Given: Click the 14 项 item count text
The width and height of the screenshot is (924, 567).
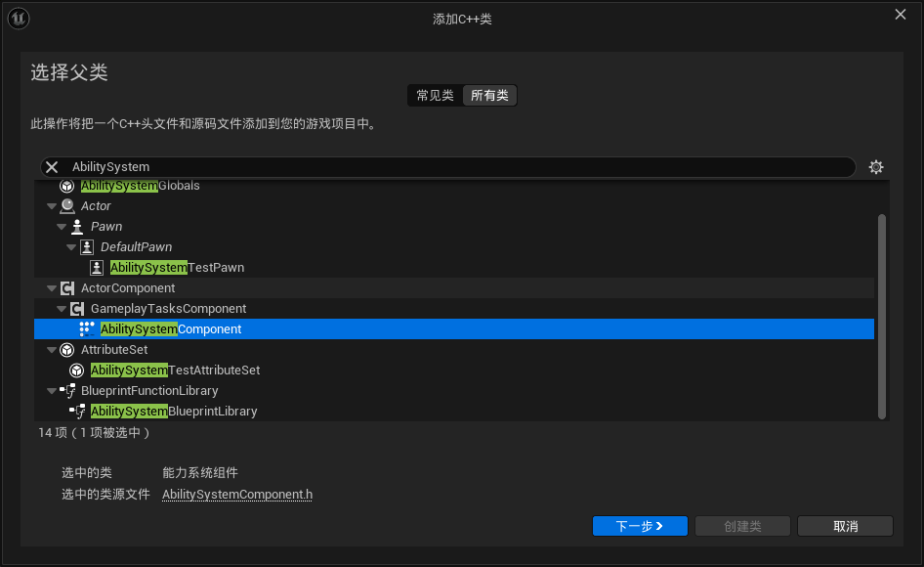Looking at the screenshot, I should (95, 432).
